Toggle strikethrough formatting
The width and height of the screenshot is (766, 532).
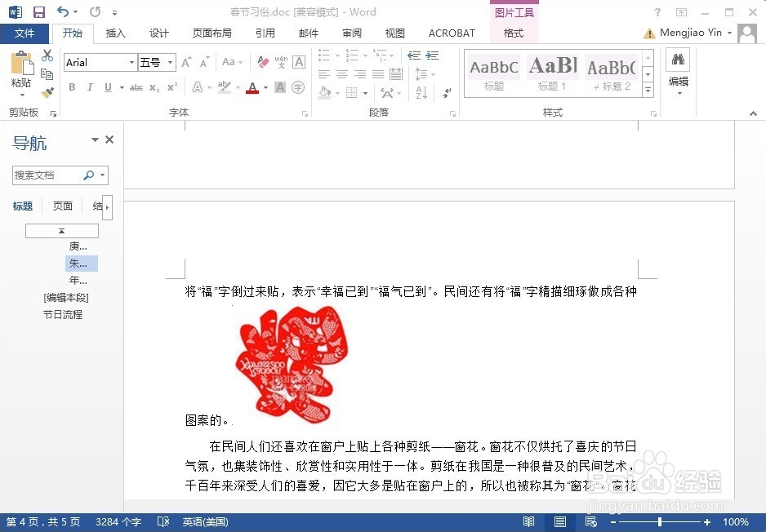click(x=136, y=87)
